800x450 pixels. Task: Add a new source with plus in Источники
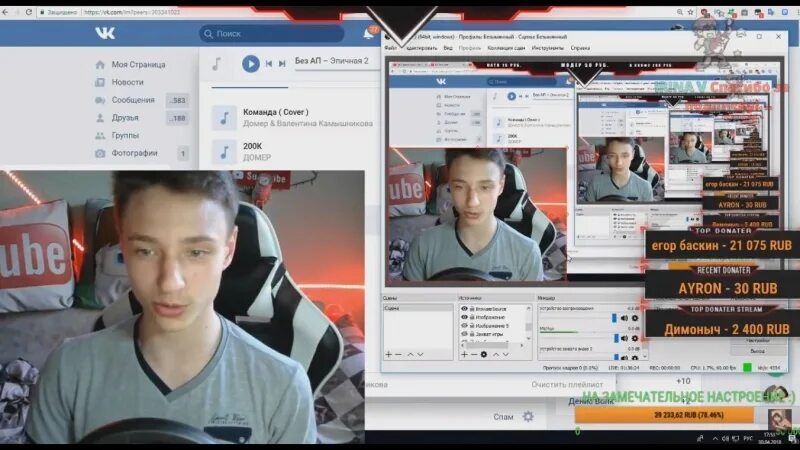(x=464, y=354)
